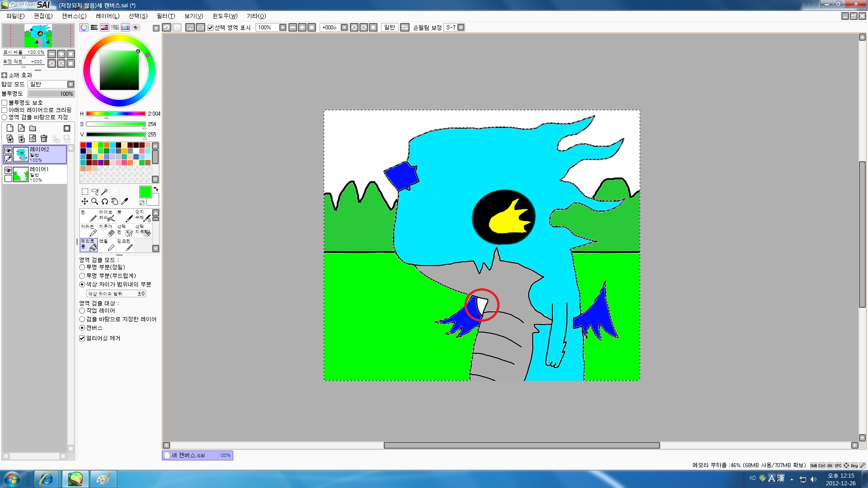Swap foreground and background colors arrow
The height and width of the screenshot is (488, 868).
click(x=156, y=189)
